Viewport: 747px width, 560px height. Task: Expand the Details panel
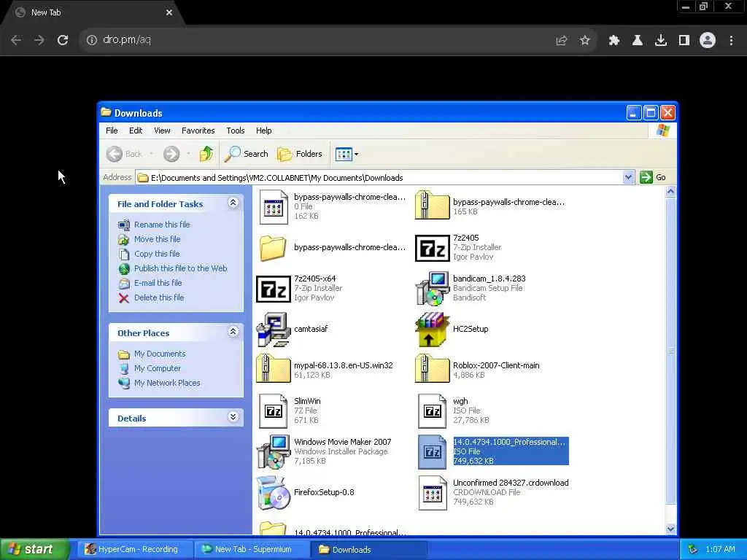click(x=233, y=417)
